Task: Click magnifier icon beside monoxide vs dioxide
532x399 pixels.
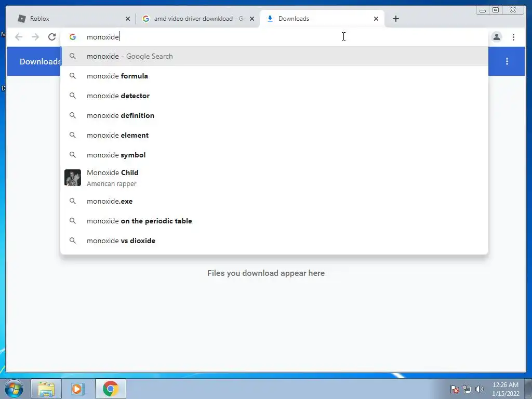Action: tap(73, 241)
